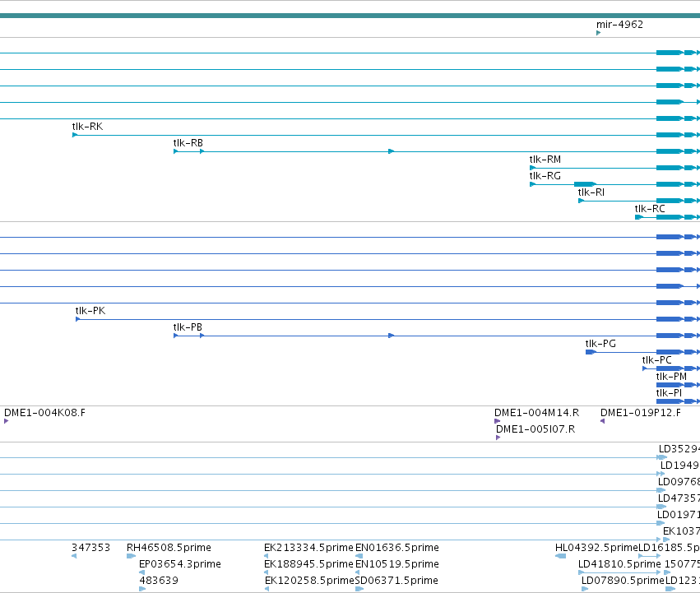
Task: Select the mir-4962 feature label
Action: [x=619, y=25]
